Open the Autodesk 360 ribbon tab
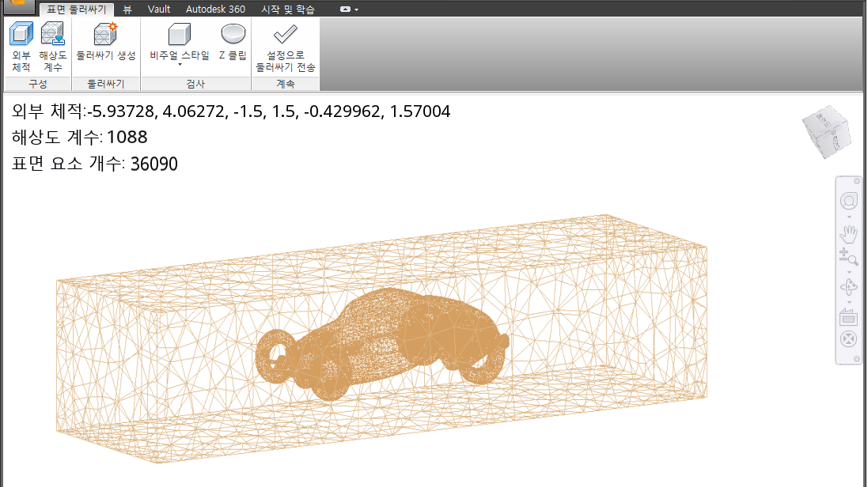 click(x=215, y=9)
